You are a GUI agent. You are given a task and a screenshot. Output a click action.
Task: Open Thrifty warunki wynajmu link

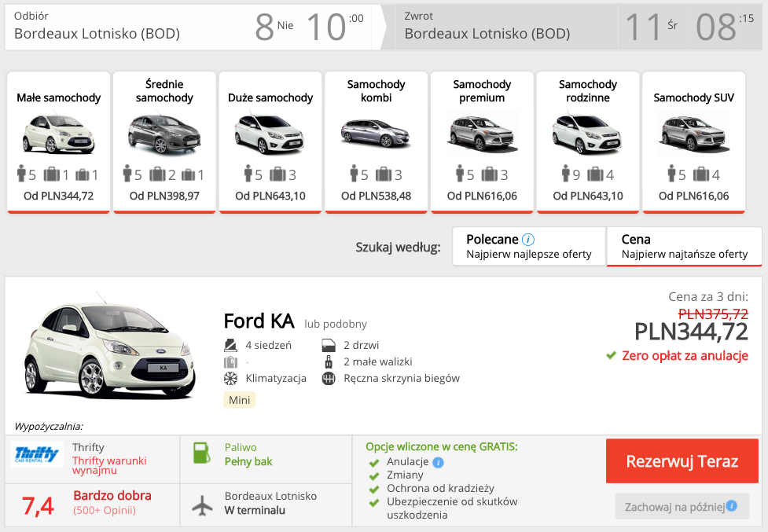tap(109, 465)
